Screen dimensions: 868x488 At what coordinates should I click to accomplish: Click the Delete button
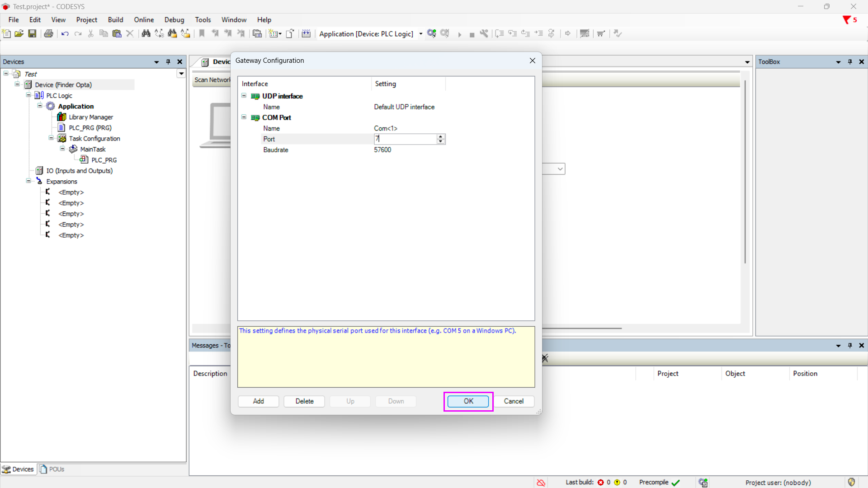click(304, 401)
